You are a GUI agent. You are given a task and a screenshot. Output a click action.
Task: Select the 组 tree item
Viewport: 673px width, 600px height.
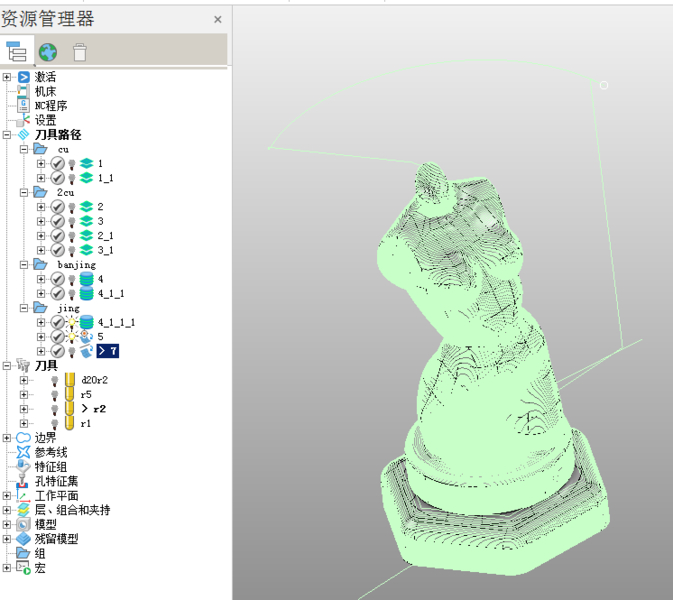(x=40, y=553)
